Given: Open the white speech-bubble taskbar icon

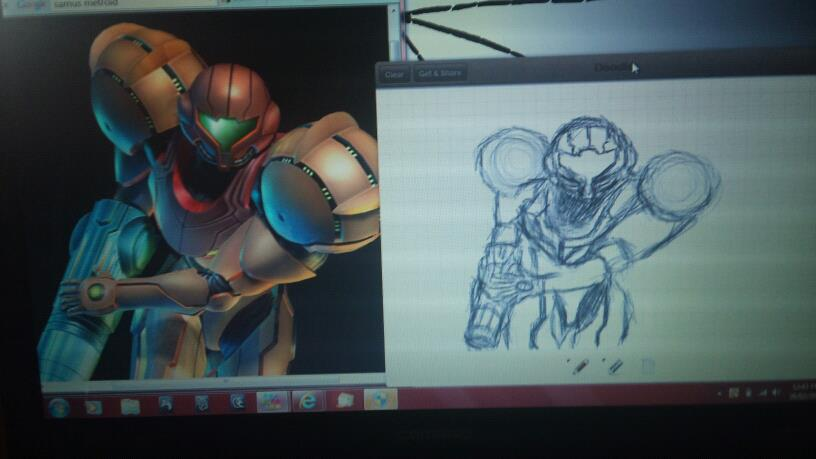Looking at the screenshot, I should (345, 400).
